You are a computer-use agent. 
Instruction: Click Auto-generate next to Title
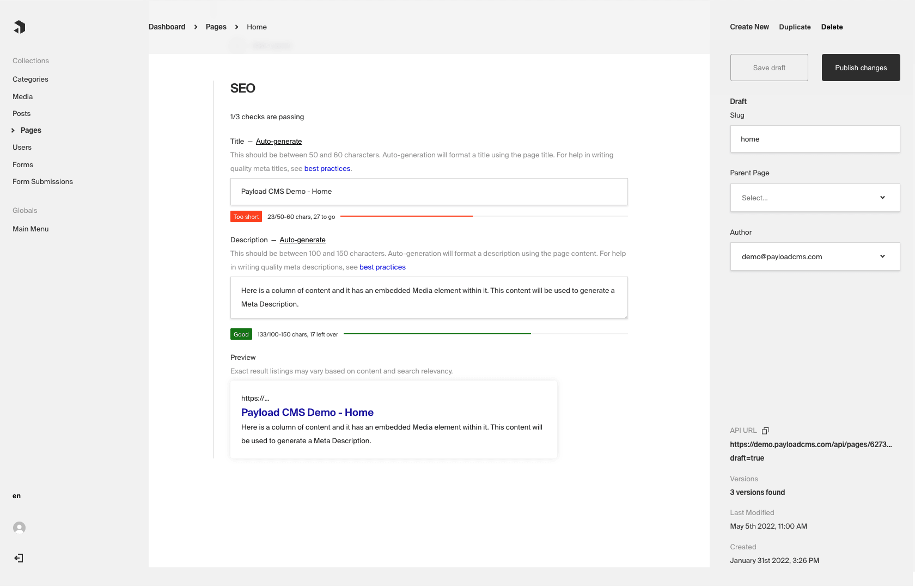[278, 141]
